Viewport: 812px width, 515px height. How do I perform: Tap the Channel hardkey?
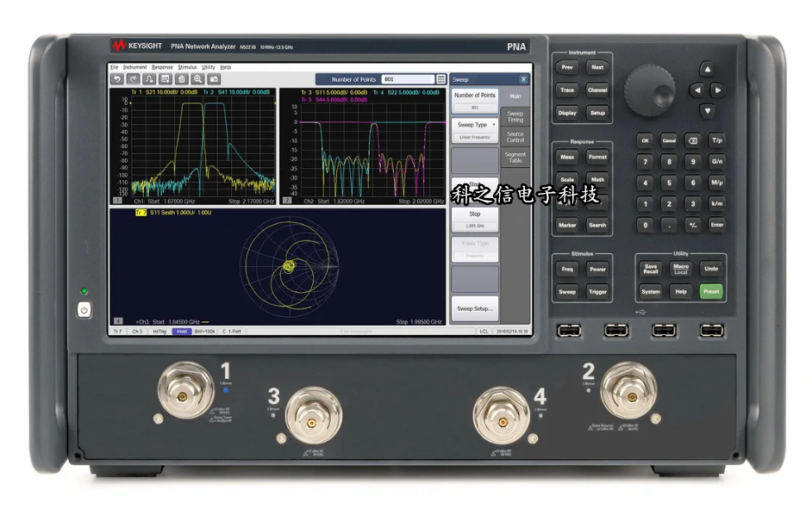click(597, 90)
